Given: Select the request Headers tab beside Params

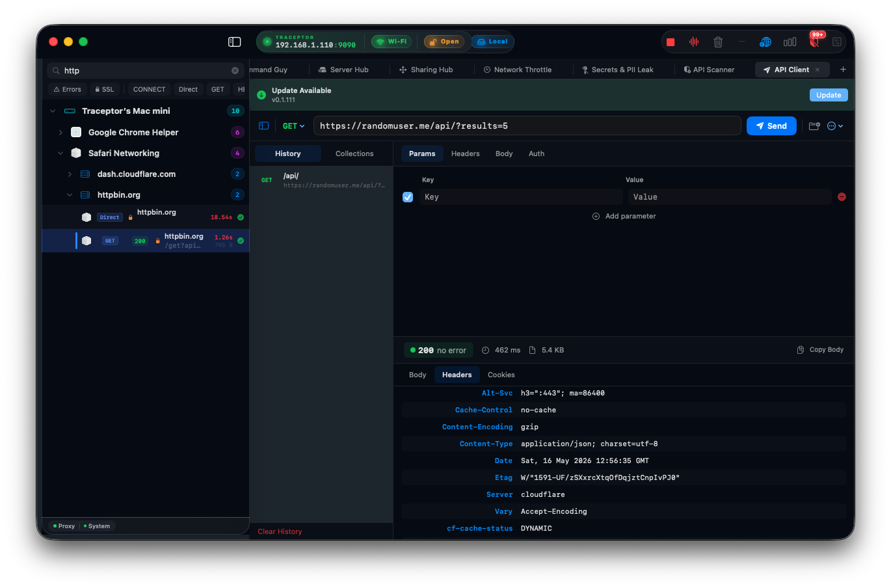Looking at the screenshot, I should (466, 154).
